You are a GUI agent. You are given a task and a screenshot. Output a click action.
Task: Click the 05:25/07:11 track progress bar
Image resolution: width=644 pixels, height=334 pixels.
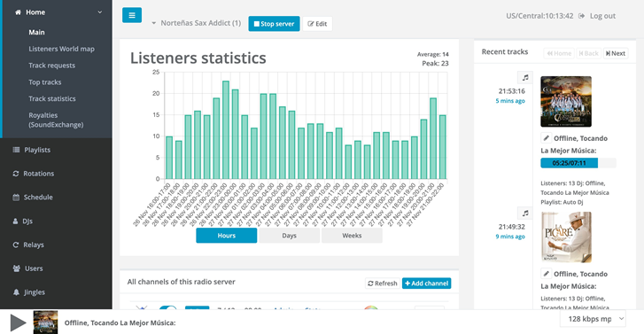click(578, 163)
